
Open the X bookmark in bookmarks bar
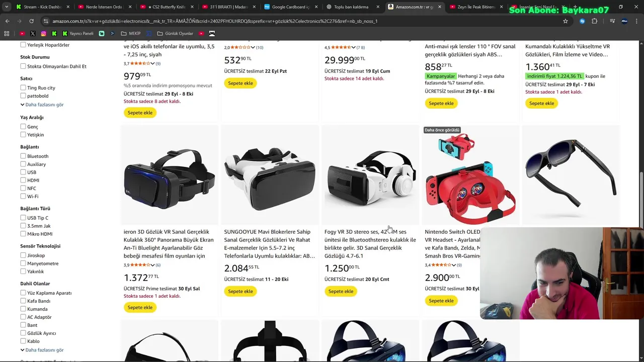point(33,34)
